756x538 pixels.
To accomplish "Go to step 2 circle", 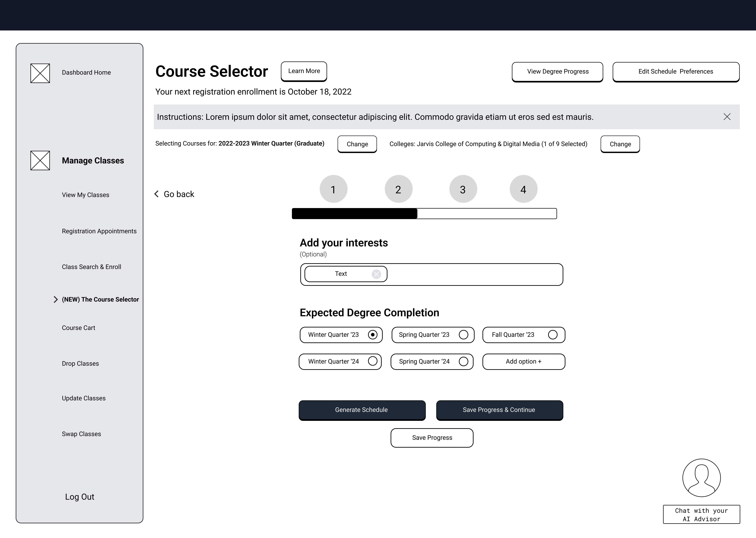I will pos(398,189).
